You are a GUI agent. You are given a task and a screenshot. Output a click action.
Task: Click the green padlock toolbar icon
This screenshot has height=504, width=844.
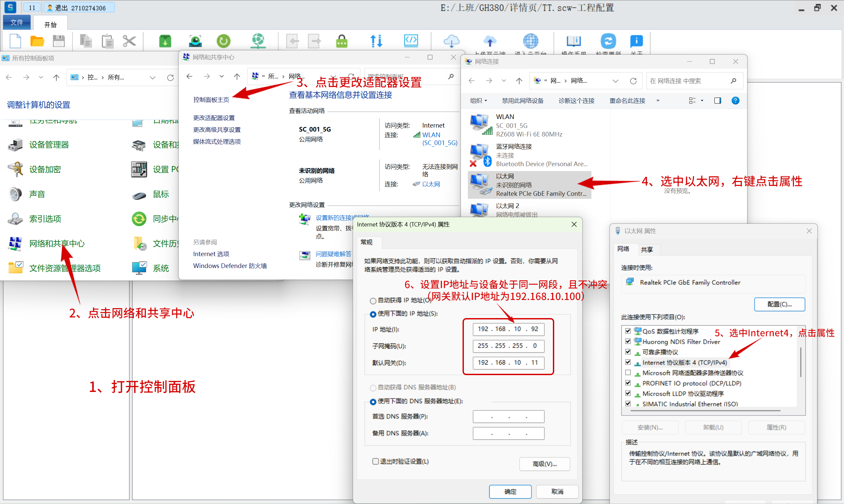[x=341, y=42]
